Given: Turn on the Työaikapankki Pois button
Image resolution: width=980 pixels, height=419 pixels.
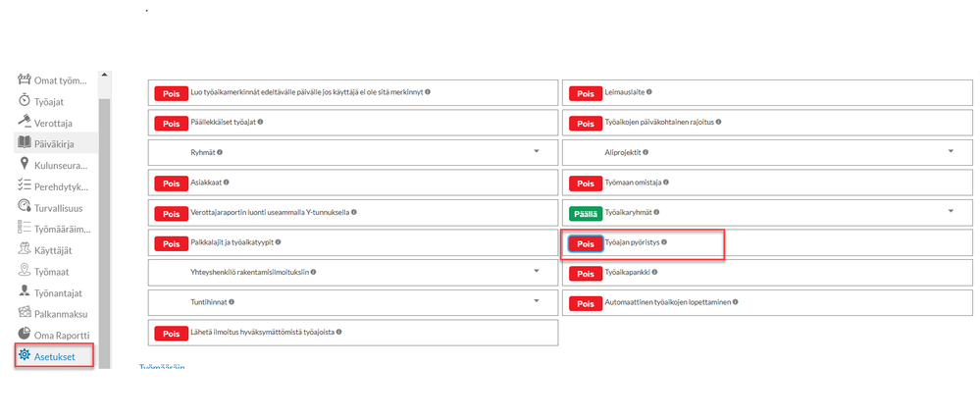Looking at the screenshot, I should pos(585,273).
